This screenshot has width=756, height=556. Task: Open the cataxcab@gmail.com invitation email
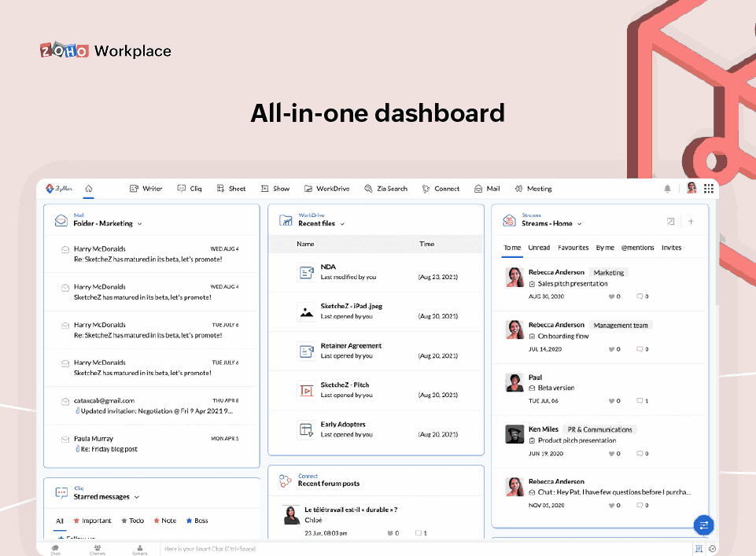151,406
